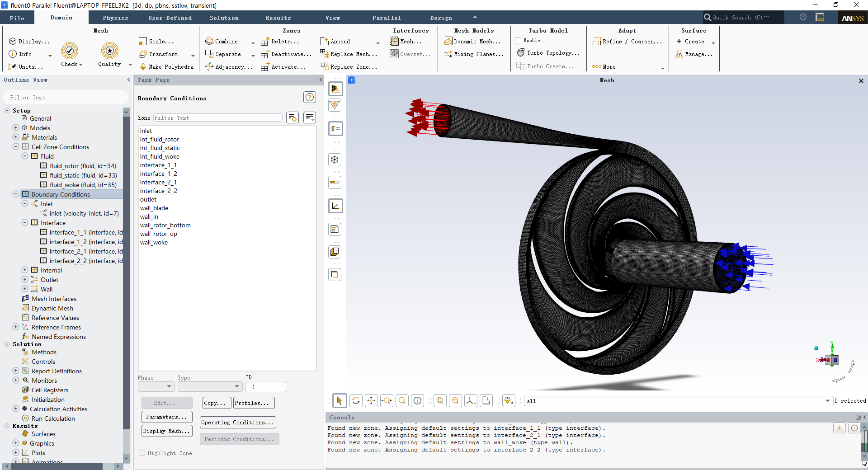Switch to the Physics ribbon tab
This screenshot has width=868, height=470.
(115, 18)
